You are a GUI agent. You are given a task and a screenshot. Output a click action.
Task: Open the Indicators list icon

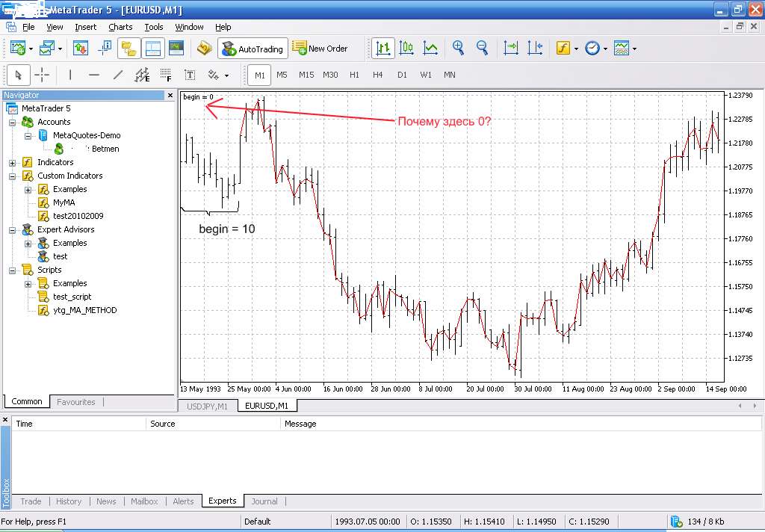pyautogui.click(x=563, y=49)
